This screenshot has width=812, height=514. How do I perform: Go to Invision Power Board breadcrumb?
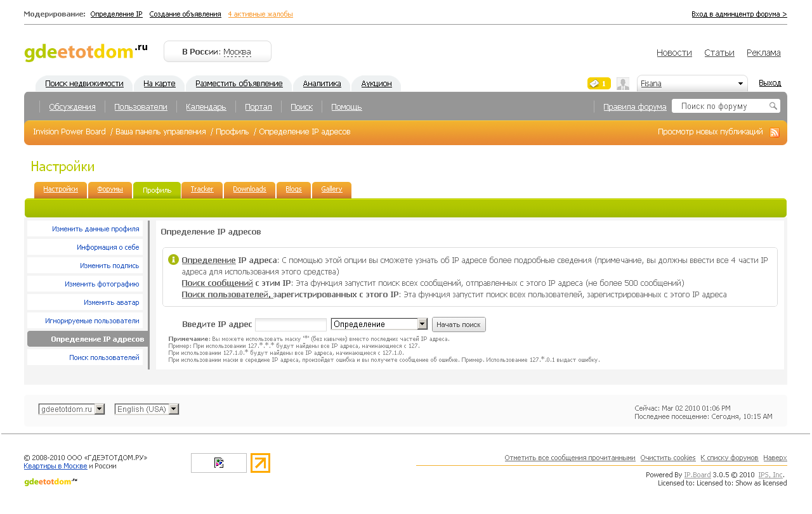coord(69,132)
